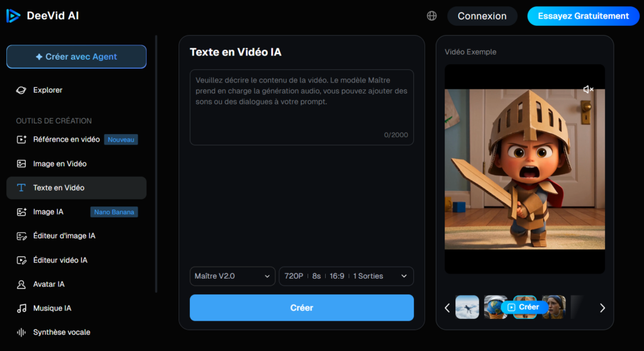Open the 720P 8s 16:9 settings dropdown

[347, 276]
